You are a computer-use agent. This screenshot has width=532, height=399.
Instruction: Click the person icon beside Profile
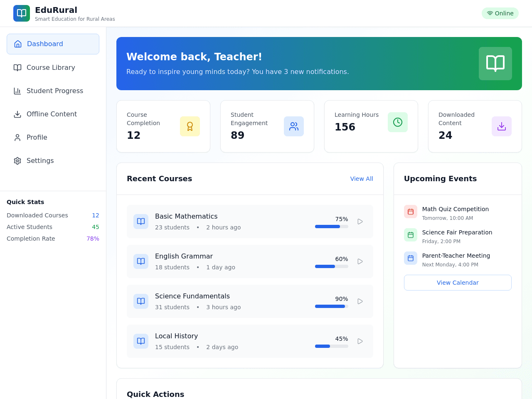pyautogui.click(x=17, y=138)
